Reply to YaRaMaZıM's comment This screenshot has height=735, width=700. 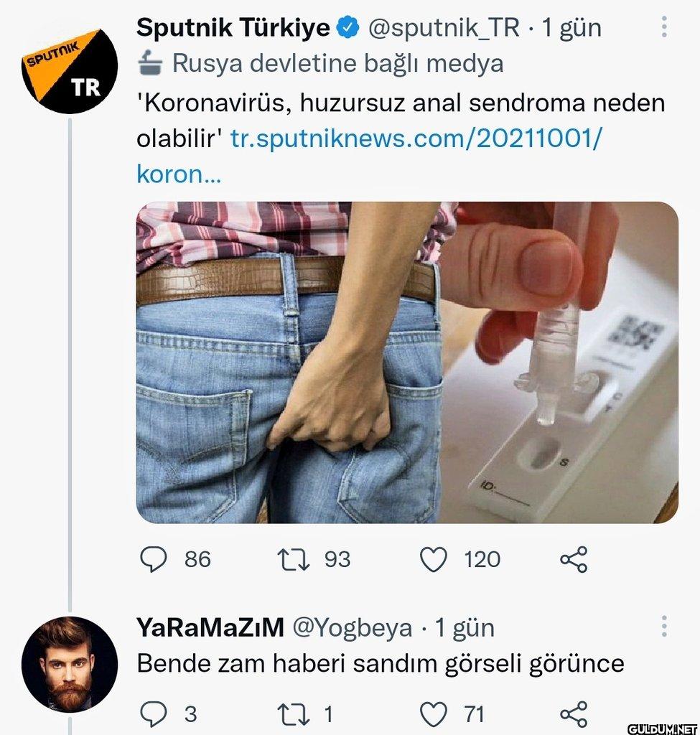coord(153,713)
